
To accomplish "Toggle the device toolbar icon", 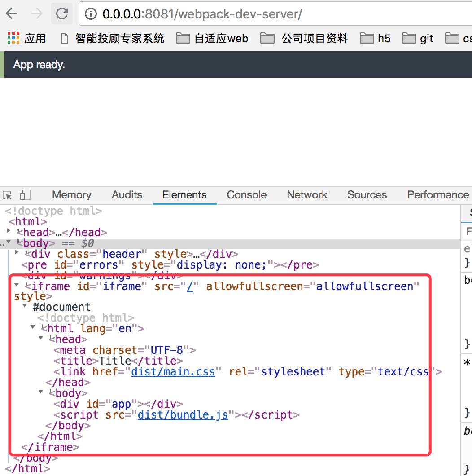I will click(x=25, y=195).
